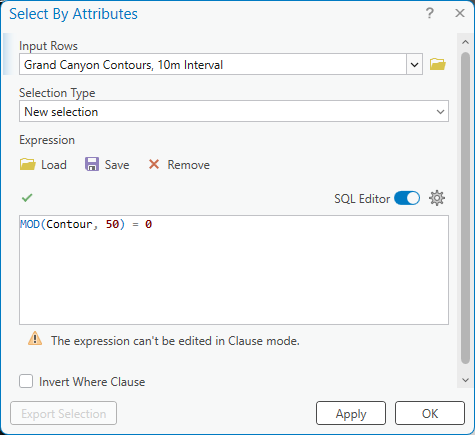The image size is (475, 435).
Task: Click the MOD function text in expression
Action: (x=30, y=224)
